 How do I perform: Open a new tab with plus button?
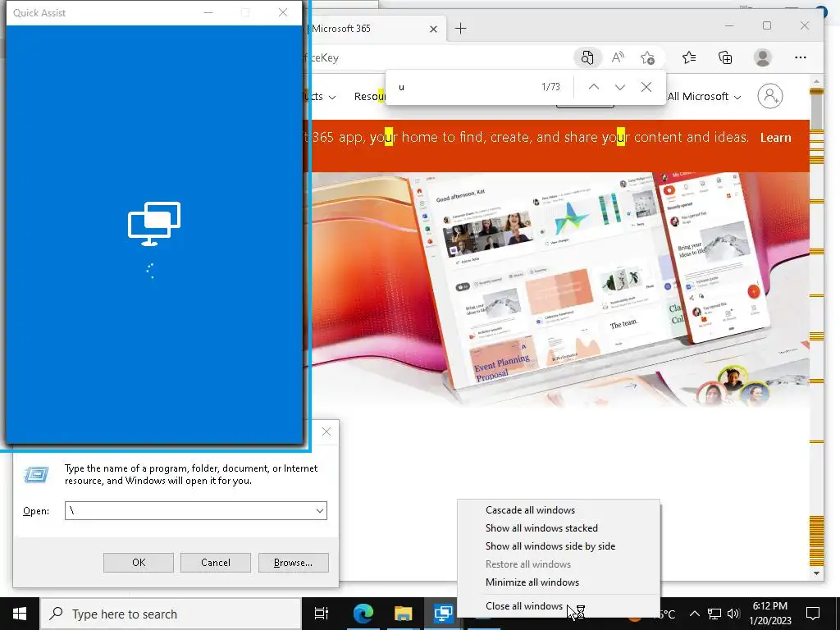tap(461, 29)
